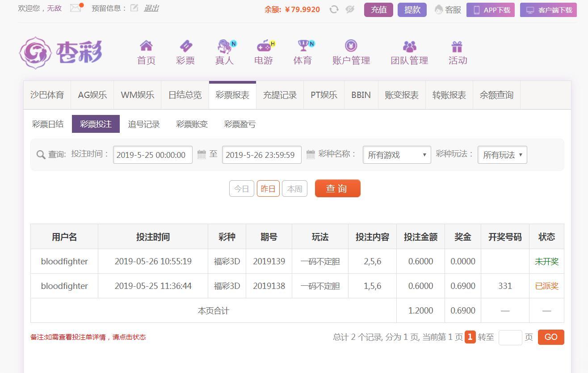
Task: Click the page number jump input box
Action: coord(510,337)
